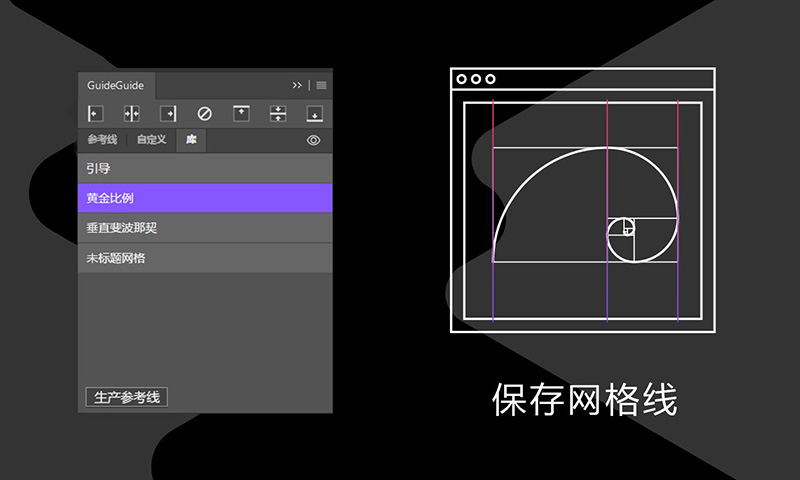The height and width of the screenshot is (480, 800).
Task: Pick the 未标题网格 library item
Action: click(x=205, y=258)
